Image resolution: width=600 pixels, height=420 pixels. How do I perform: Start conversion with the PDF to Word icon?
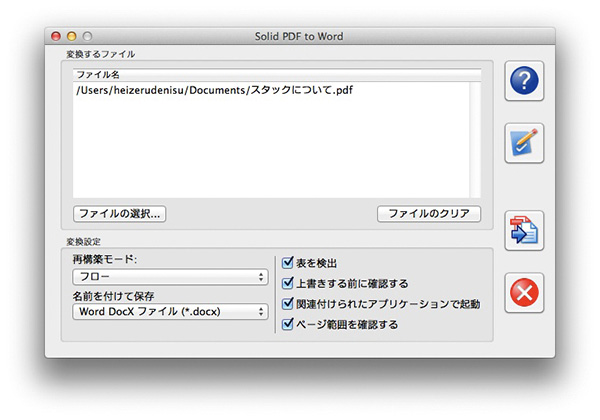525,231
